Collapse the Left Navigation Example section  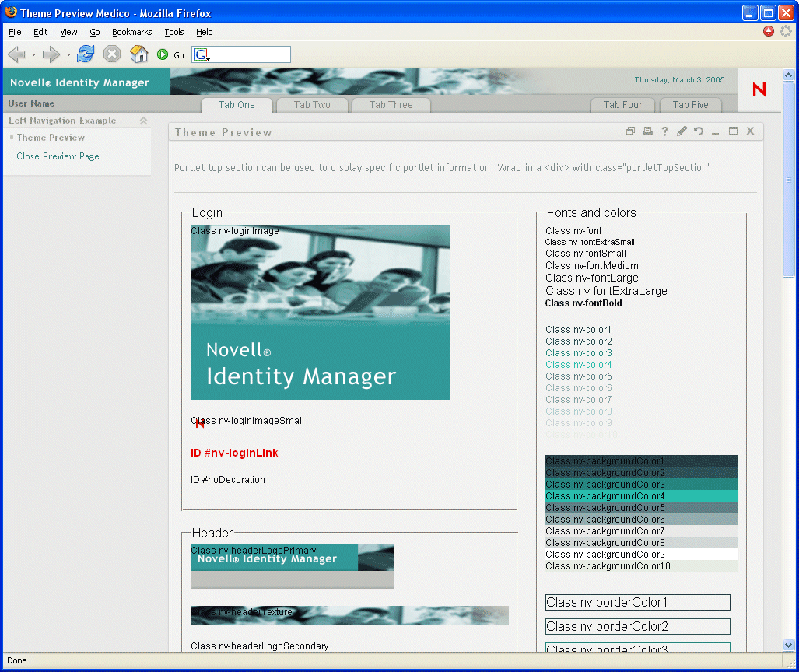click(143, 121)
